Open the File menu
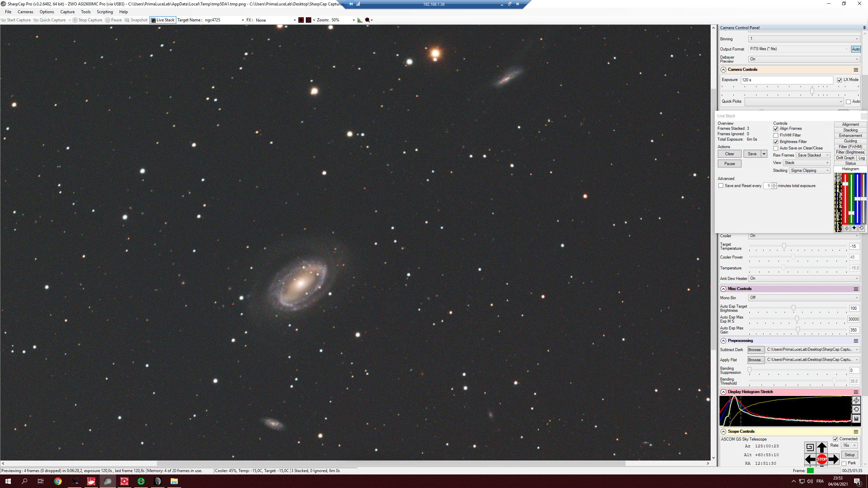Screen dimensions: 868x488 [x=8, y=12]
